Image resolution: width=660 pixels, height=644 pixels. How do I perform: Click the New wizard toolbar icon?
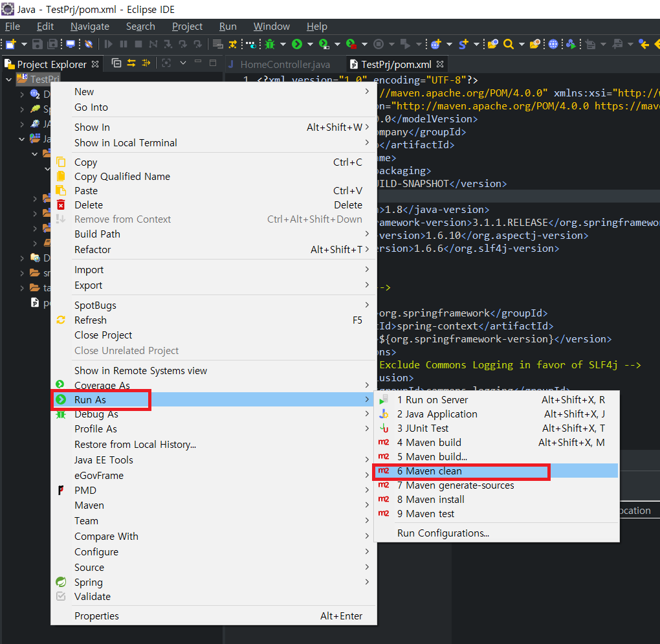(x=11, y=44)
